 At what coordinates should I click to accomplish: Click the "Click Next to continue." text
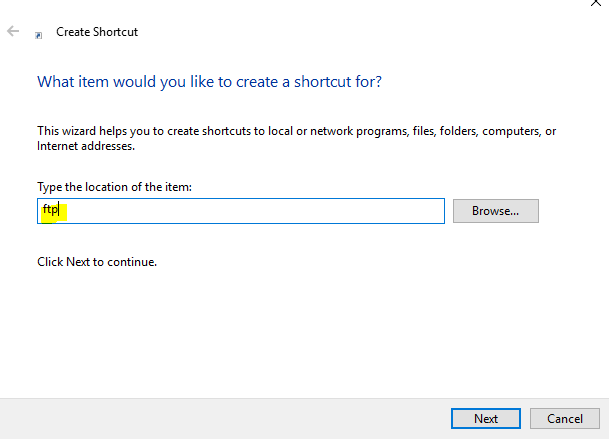[97, 262]
